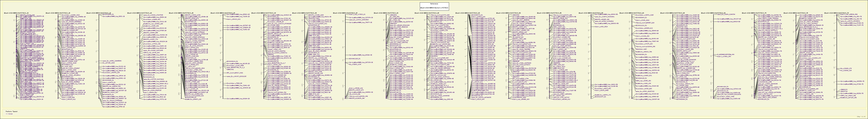Click the locus feature type legend entry
Image resolution: width=868 pixels, height=119 pixels.
click(10, 114)
